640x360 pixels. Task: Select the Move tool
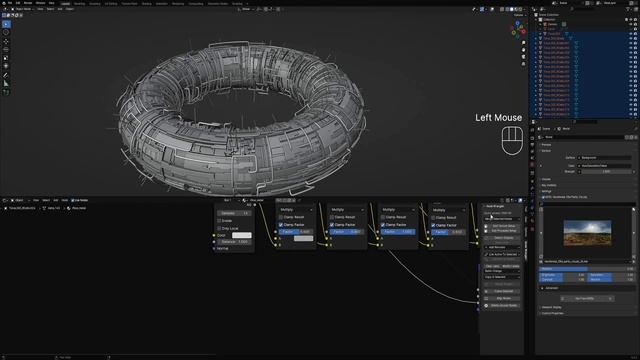(6, 42)
